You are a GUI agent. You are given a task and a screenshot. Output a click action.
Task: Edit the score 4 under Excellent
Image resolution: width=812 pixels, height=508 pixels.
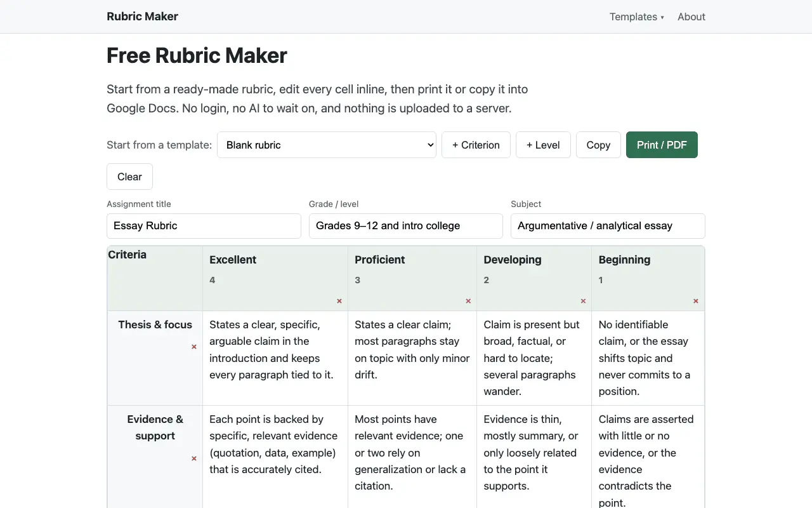point(213,280)
